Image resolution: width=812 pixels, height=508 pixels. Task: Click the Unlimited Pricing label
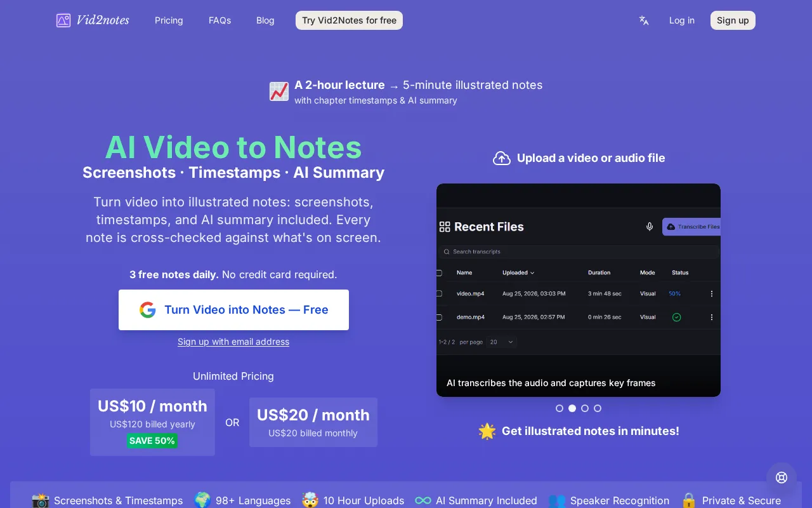[233, 377]
